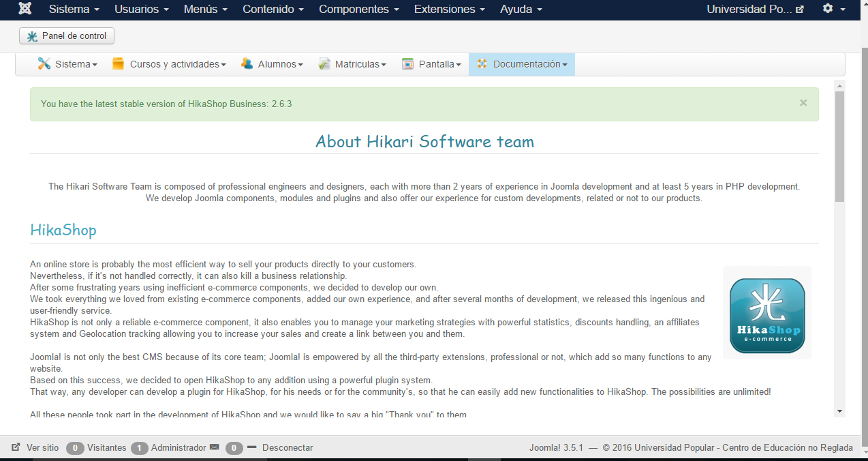This screenshot has width=868, height=461.
Task: Click the Joomla logo icon
Action: coord(25,9)
